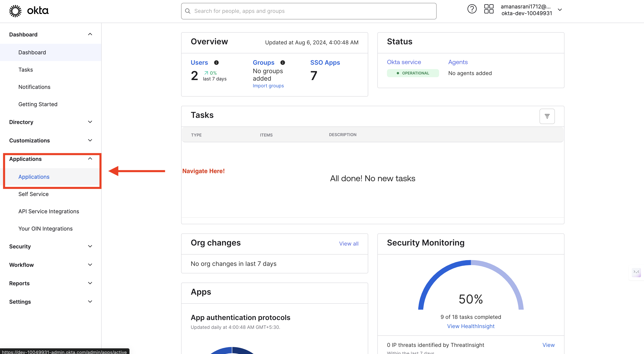Select API Service Integrations menu item
The height and width of the screenshot is (354, 644).
pyautogui.click(x=49, y=211)
